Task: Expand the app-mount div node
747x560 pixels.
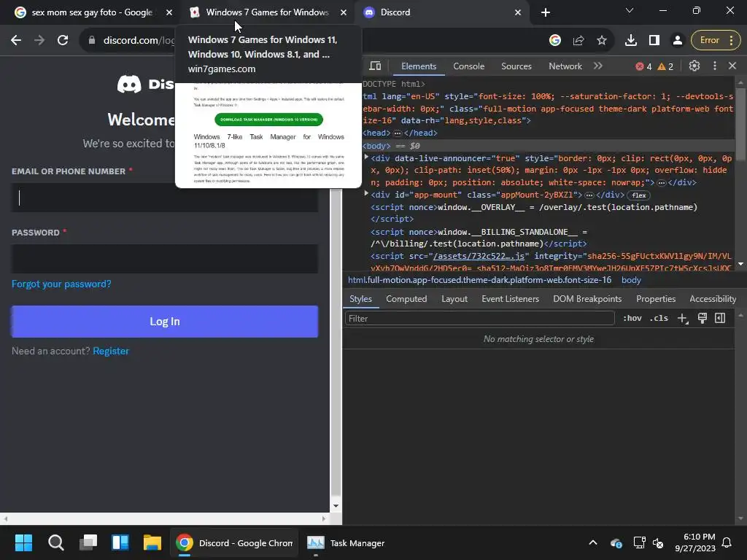Action: click(366, 194)
